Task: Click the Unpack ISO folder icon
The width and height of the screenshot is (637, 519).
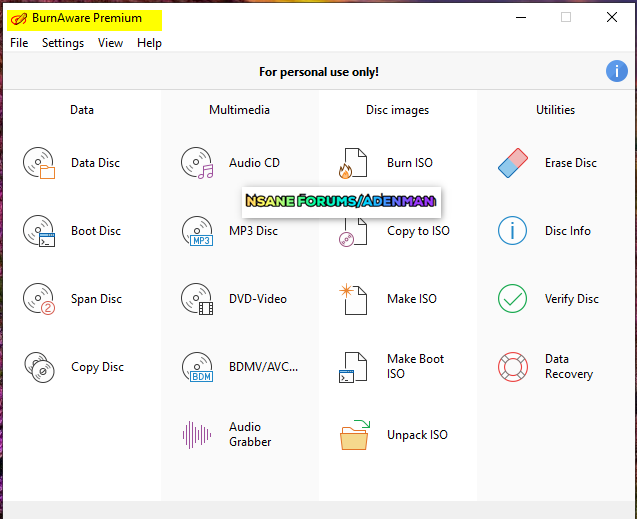Action: 355,435
